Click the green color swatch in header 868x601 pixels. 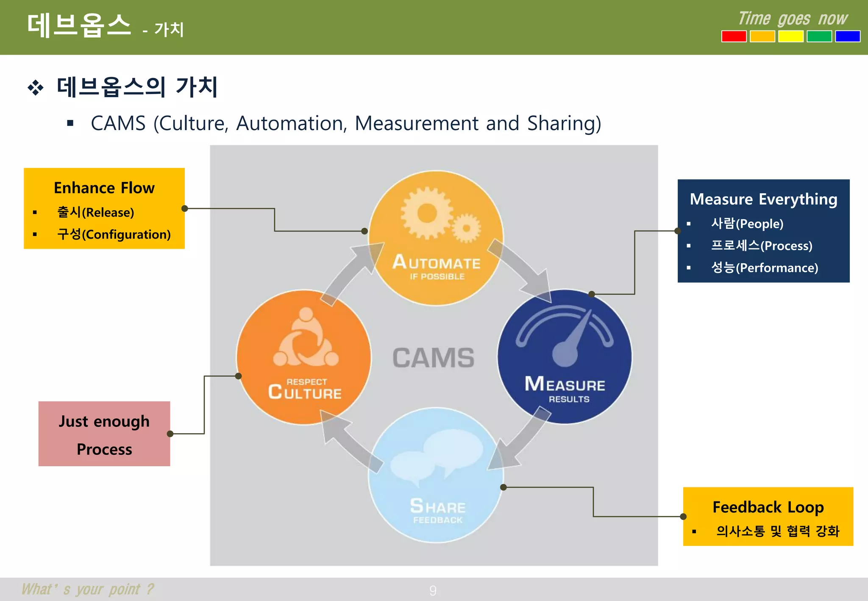pos(819,36)
